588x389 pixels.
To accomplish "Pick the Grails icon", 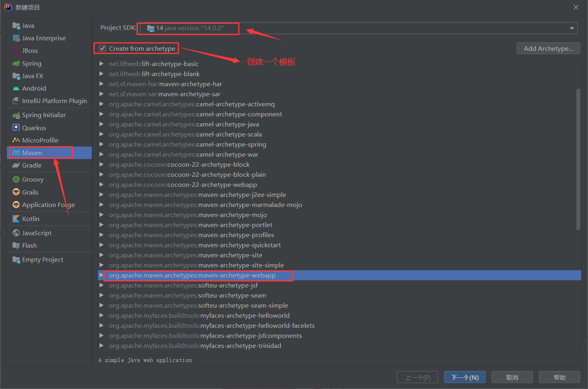I will [x=16, y=192].
